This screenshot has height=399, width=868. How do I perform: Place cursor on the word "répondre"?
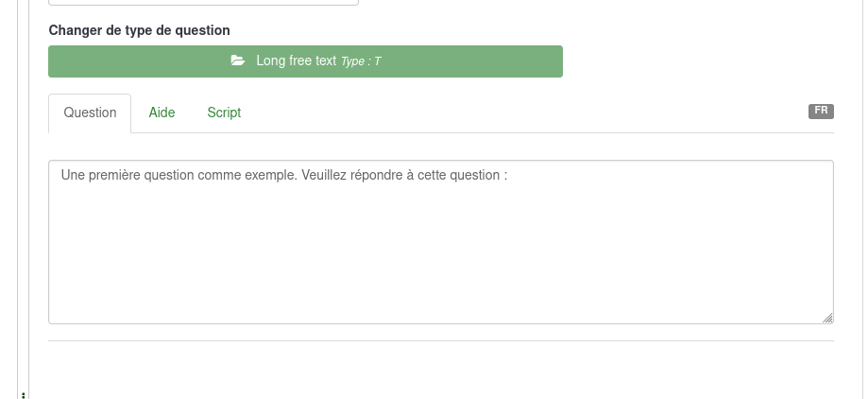point(376,175)
